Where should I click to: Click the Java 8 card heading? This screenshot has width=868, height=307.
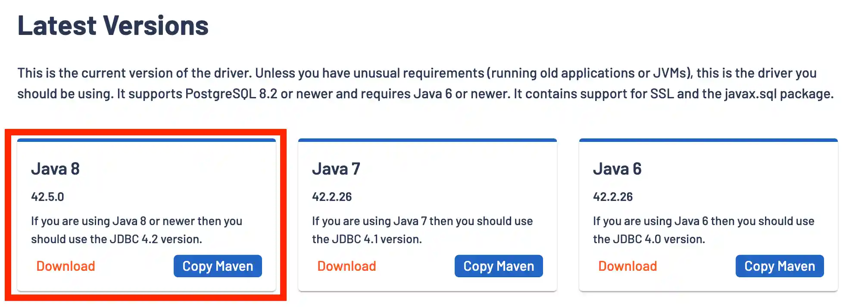[x=55, y=169]
